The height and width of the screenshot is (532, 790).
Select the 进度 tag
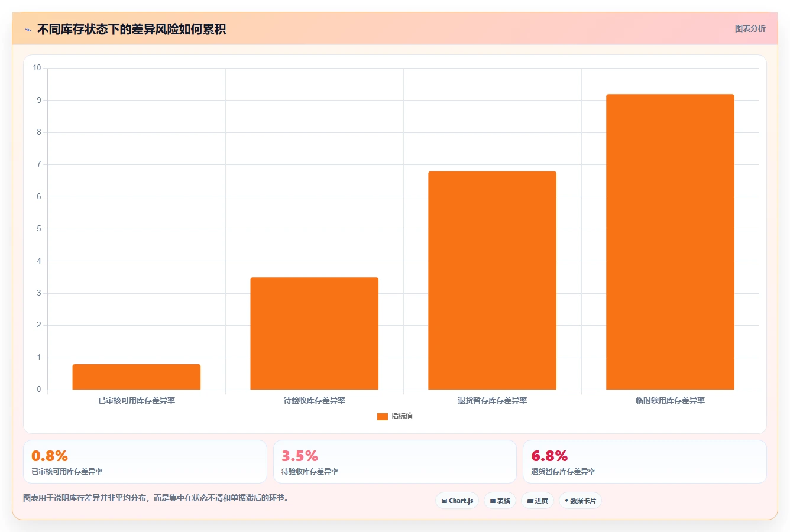tap(538, 501)
